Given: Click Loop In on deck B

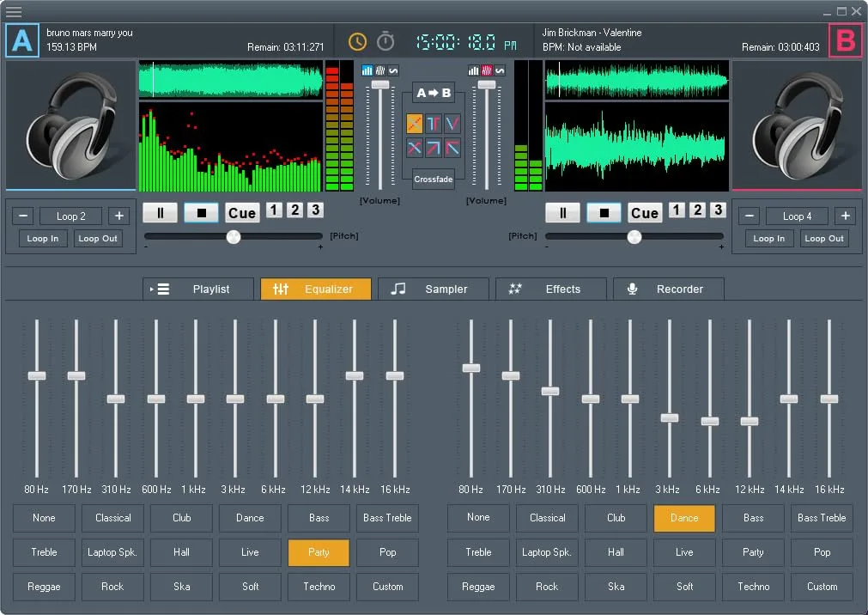Looking at the screenshot, I should (768, 238).
